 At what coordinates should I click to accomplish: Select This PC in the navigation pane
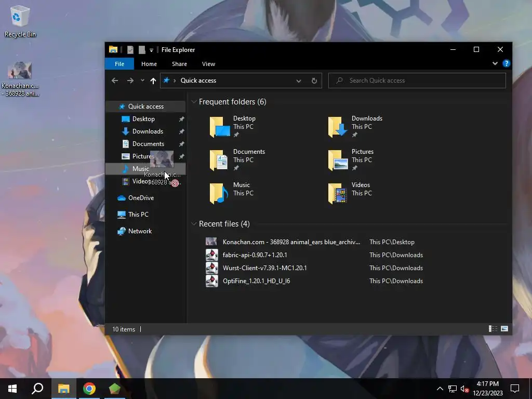[x=138, y=215]
